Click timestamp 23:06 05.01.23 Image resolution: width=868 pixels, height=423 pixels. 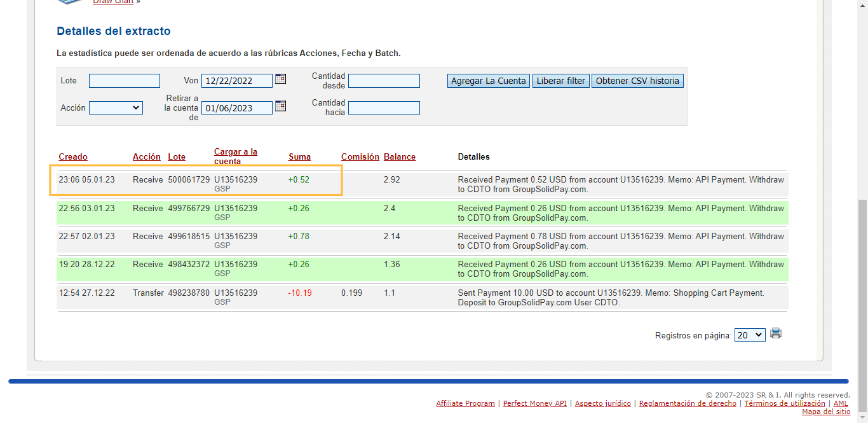[x=87, y=180]
